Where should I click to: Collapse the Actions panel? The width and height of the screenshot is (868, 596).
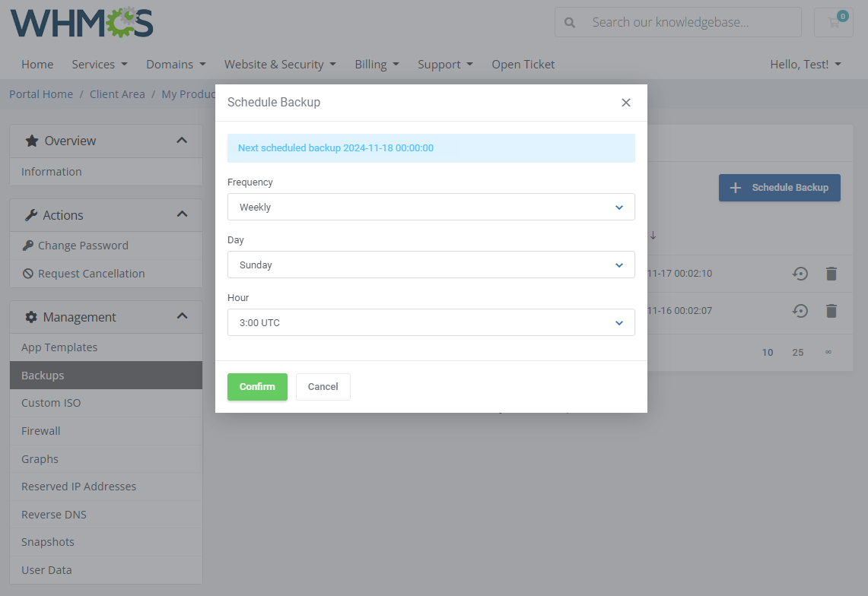[182, 214]
